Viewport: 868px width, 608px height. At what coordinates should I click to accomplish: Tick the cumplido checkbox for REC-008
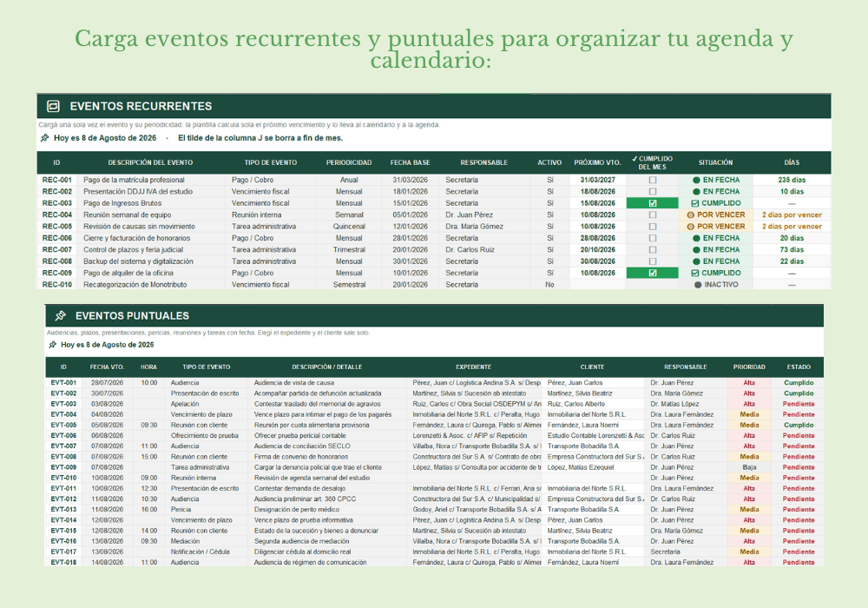click(653, 261)
